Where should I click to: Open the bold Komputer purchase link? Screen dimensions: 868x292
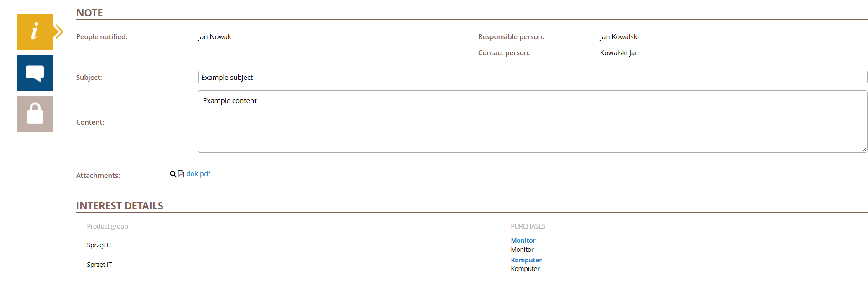tap(526, 260)
